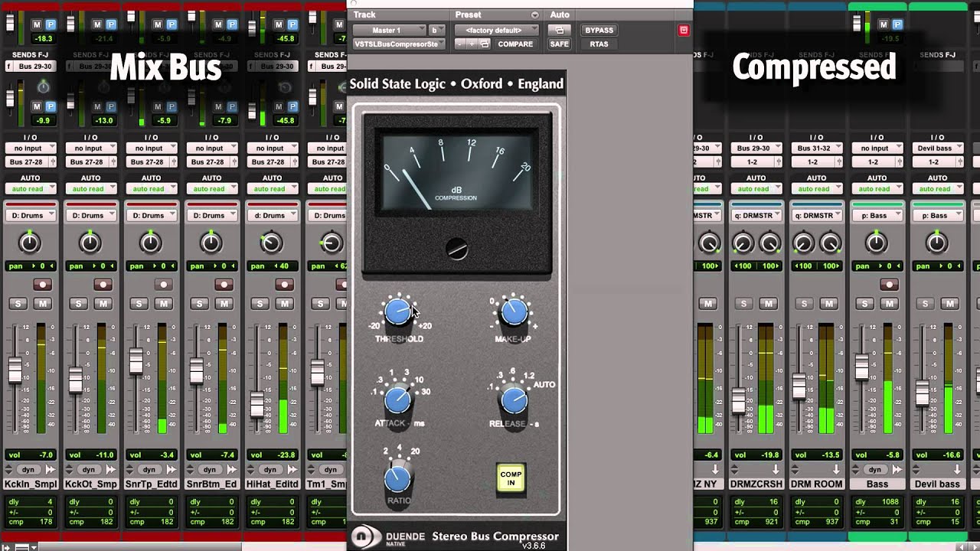Mute the DRM ROOM track
The height and width of the screenshot is (551, 980).
point(828,304)
